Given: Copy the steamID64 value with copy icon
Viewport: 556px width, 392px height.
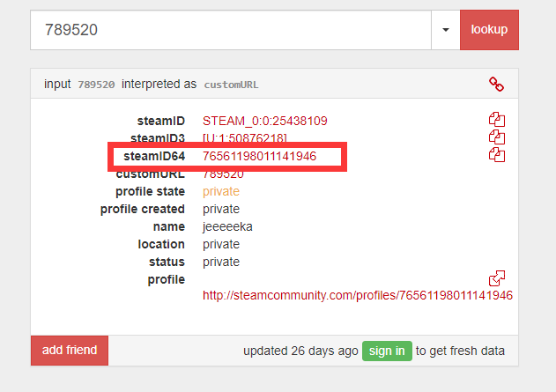Looking at the screenshot, I should coord(497,155).
